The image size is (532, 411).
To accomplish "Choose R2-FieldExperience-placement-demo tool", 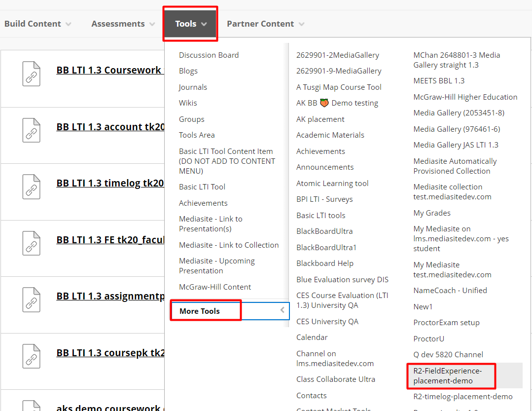I will tap(464, 375).
